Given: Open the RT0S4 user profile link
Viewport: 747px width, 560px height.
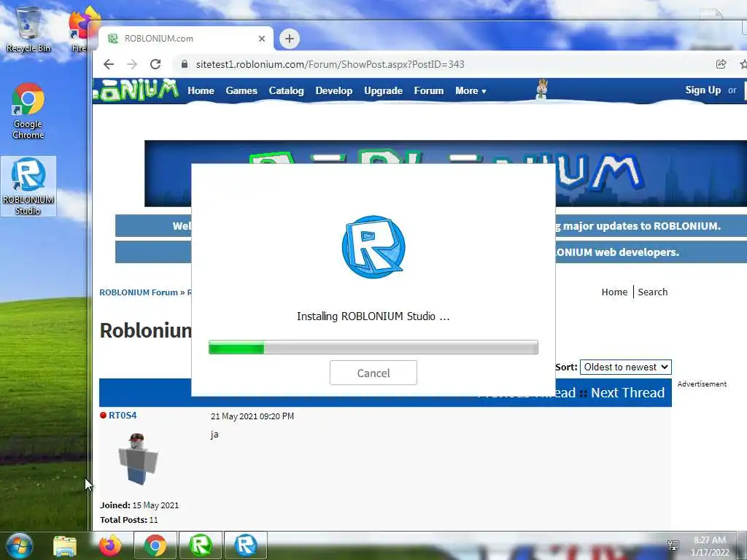Looking at the screenshot, I should [123, 415].
